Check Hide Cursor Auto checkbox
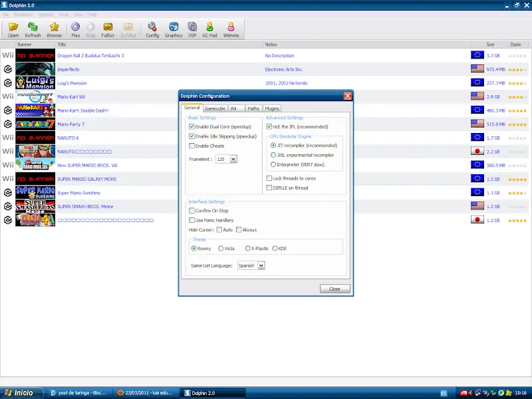The width and height of the screenshot is (532, 399). click(219, 229)
